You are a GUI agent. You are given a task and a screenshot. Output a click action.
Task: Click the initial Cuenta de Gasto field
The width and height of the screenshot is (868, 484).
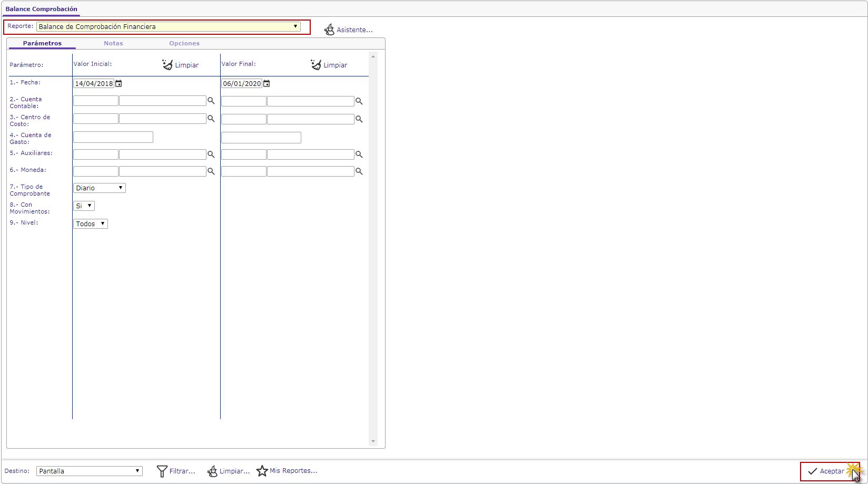tap(113, 137)
